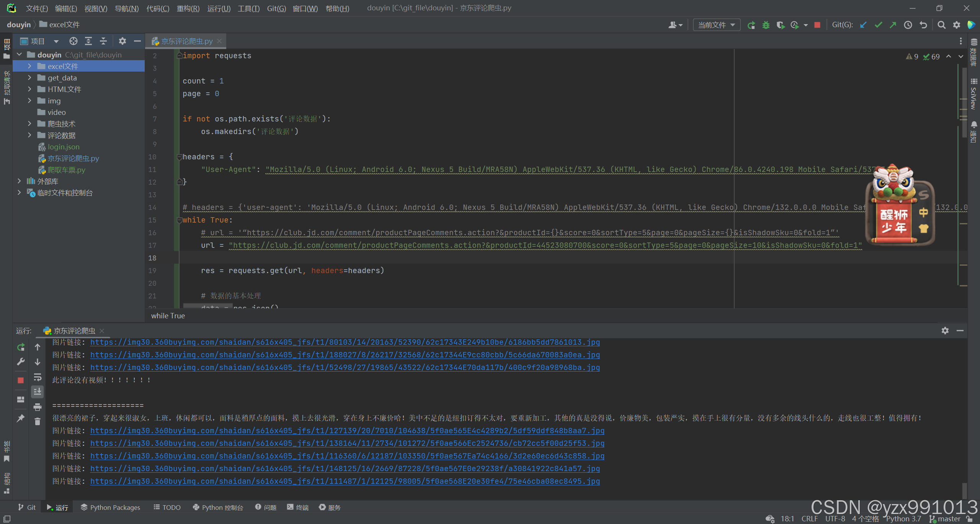Expand all items in Project panel
The width and height of the screenshot is (980, 524).
[88, 41]
